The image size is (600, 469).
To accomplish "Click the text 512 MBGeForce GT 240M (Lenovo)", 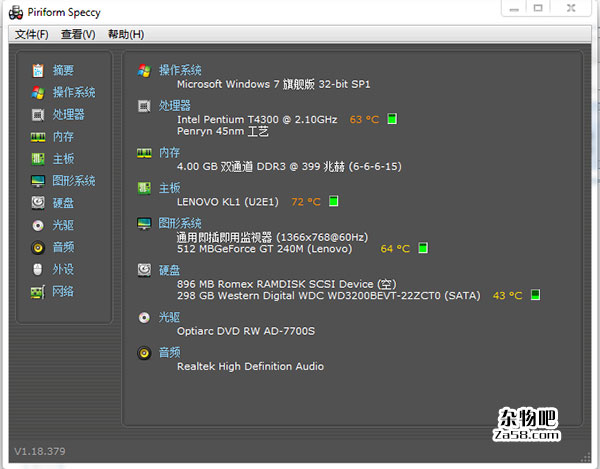I will 264,249.
